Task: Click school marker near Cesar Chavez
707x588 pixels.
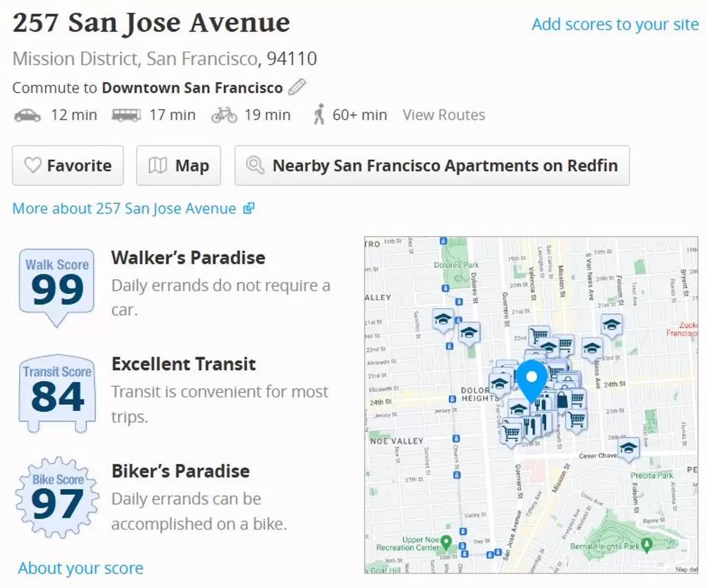Action: click(628, 449)
